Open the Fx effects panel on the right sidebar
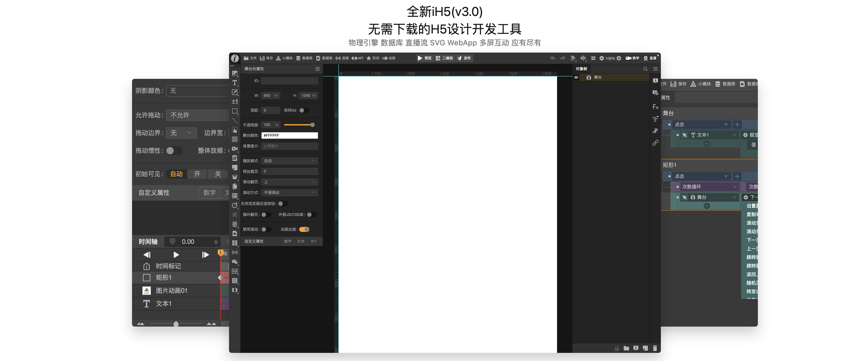This screenshot has height=361, width=868. 655,107
